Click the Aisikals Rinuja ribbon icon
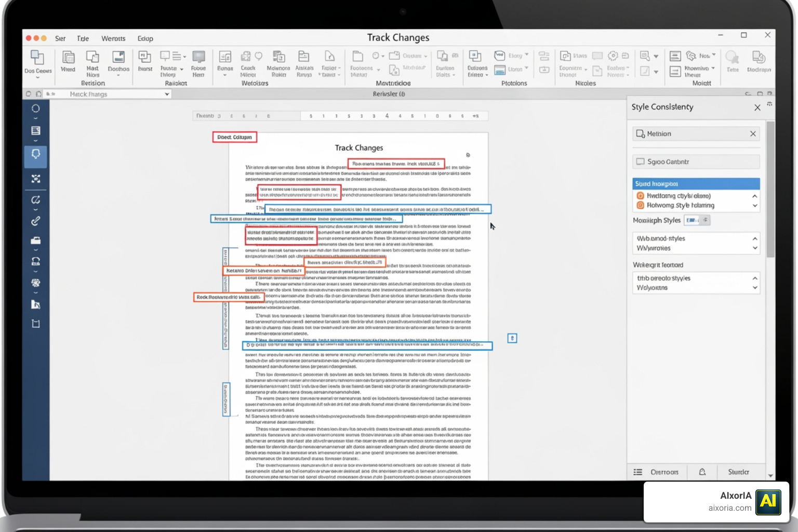The height and width of the screenshot is (532, 798). pyautogui.click(x=304, y=57)
